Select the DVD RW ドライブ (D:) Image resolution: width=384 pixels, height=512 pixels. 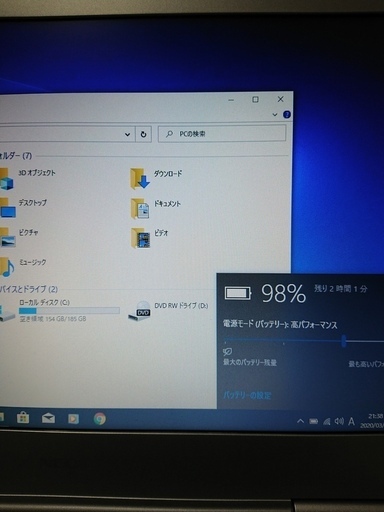click(x=168, y=310)
